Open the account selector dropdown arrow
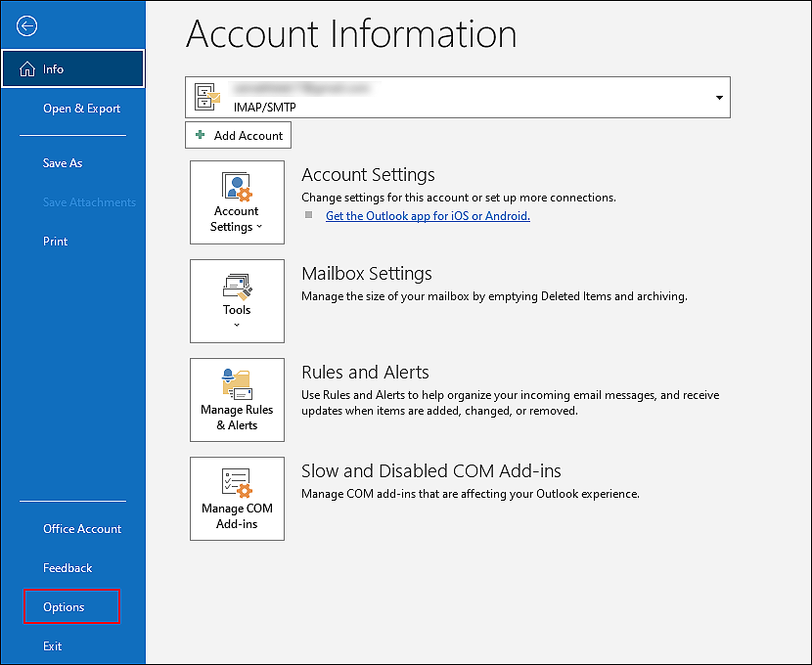This screenshot has height=665, width=812. [719, 98]
